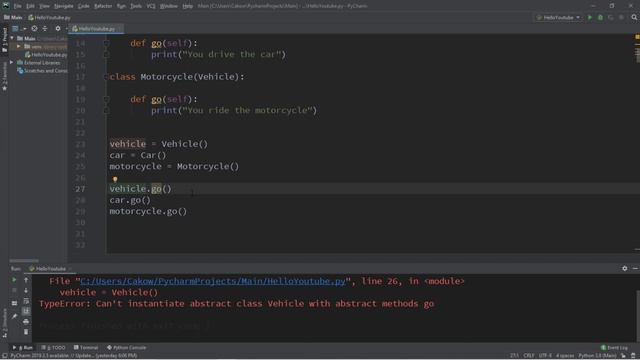The height and width of the screenshot is (360, 640).
Task: Toggle the Structure tool window stripe button
Action: click(x=4, y=323)
